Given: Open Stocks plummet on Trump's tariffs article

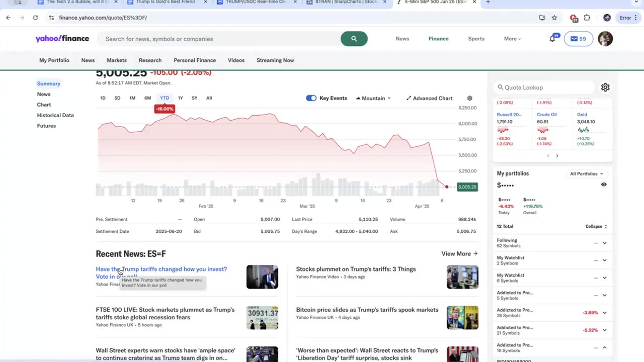Looking at the screenshot, I should (x=356, y=269).
